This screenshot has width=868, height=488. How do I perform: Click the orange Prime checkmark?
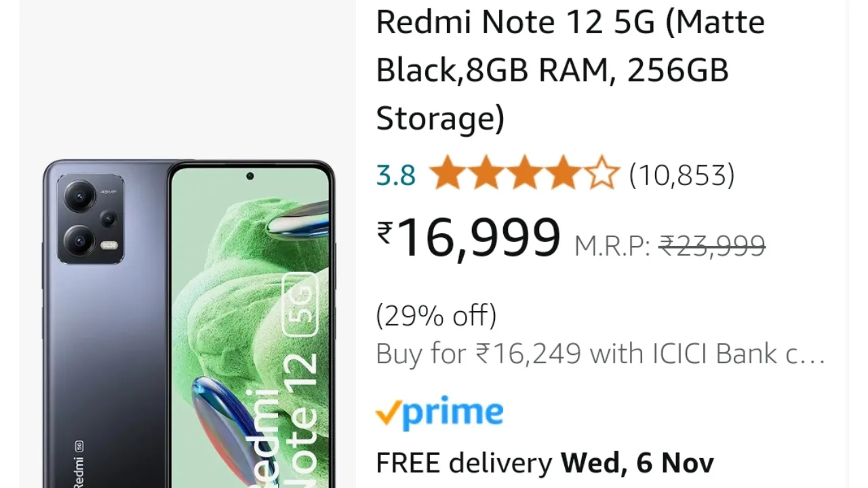click(387, 413)
